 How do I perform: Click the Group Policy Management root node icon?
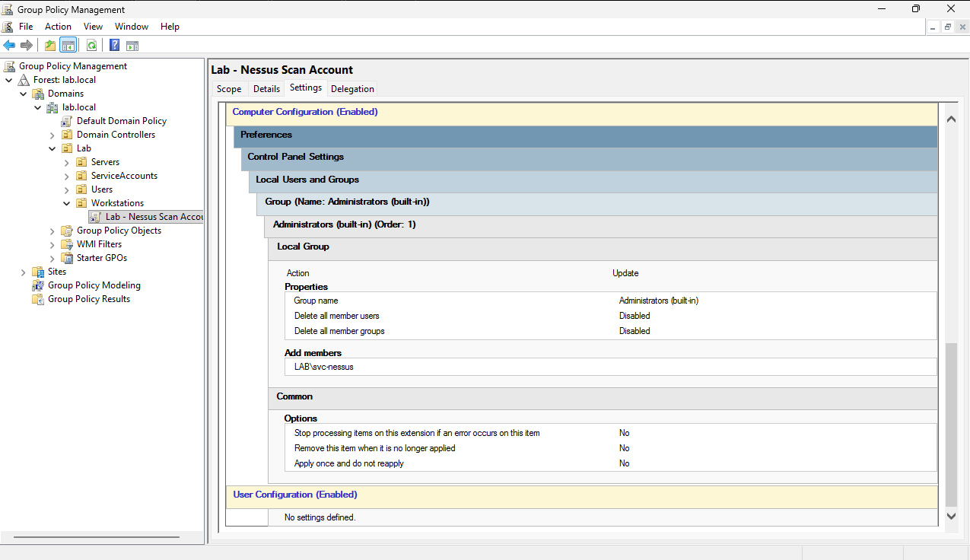(10, 66)
